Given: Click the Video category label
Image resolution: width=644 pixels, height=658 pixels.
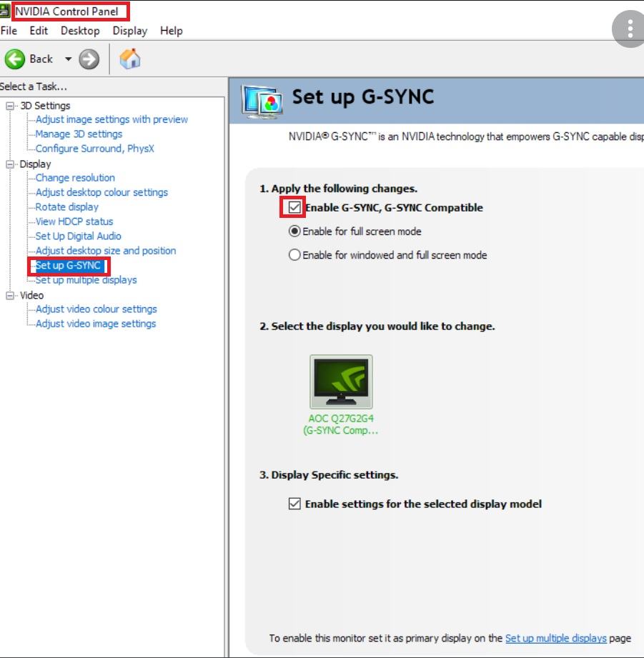Looking at the screenshot, I should coord(31,296).
